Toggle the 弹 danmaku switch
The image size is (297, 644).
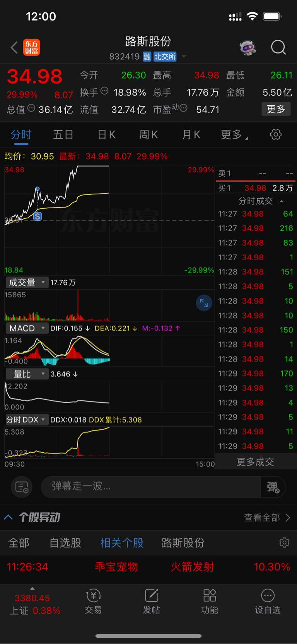(273, 487)
